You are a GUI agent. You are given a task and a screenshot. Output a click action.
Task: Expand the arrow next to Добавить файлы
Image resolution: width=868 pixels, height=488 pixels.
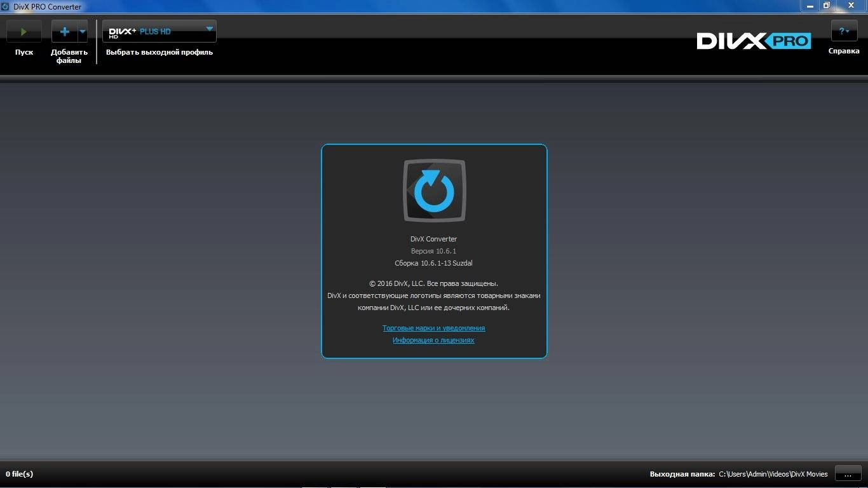83,31
